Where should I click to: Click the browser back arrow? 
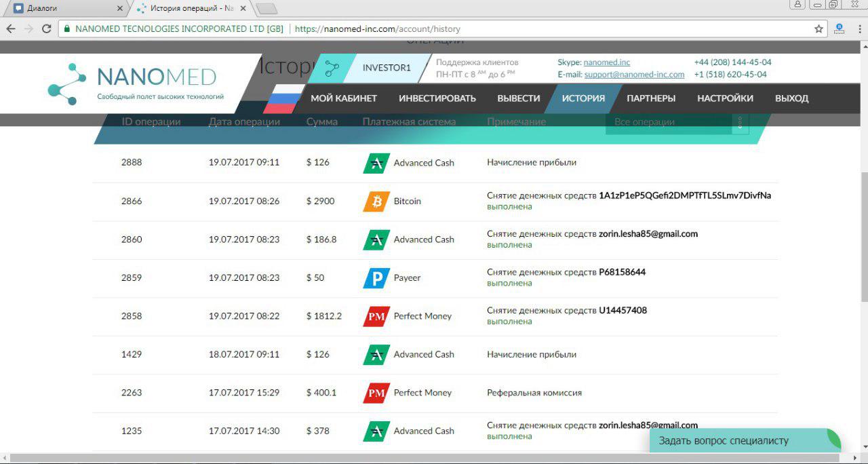[11, 29]
